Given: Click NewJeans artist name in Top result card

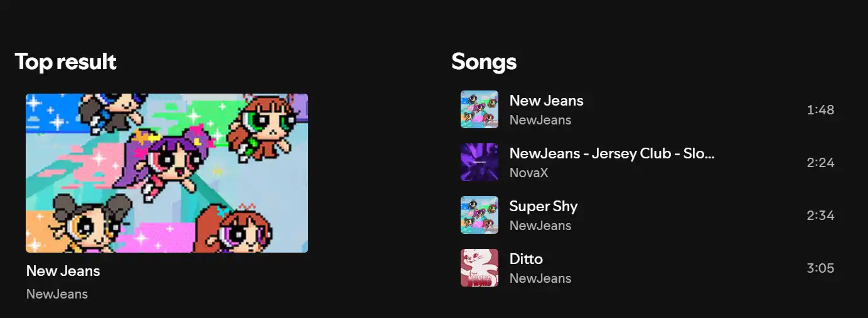Looking at the screenshot, I should (x=57, y=294).
